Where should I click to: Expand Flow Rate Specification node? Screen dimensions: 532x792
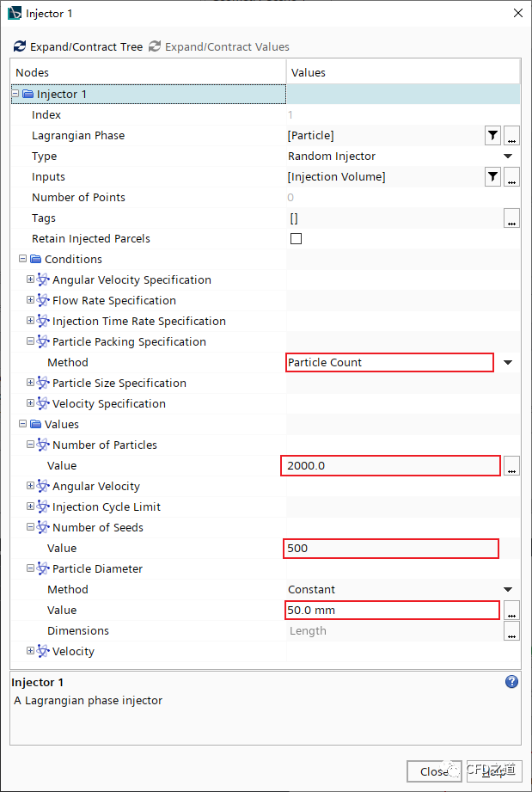[30, 300]
